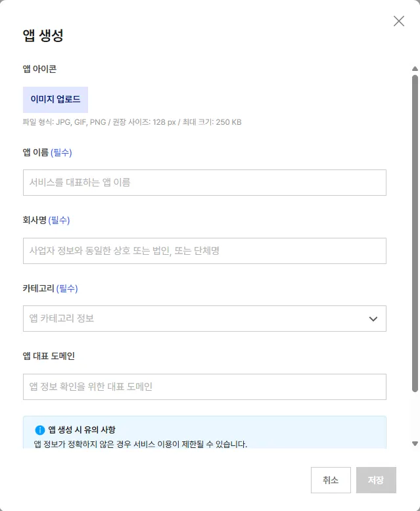Click the chevron arrow in category box
Viewport: 420px width, 511px height.
point(373,319)
